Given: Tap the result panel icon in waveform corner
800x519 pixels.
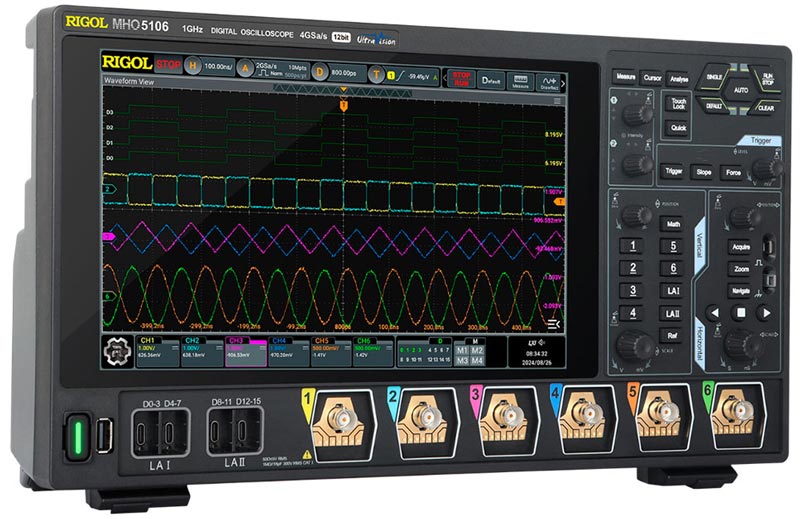Looking at the screenshot, I should pyautogui.click(x=553, y=324).
